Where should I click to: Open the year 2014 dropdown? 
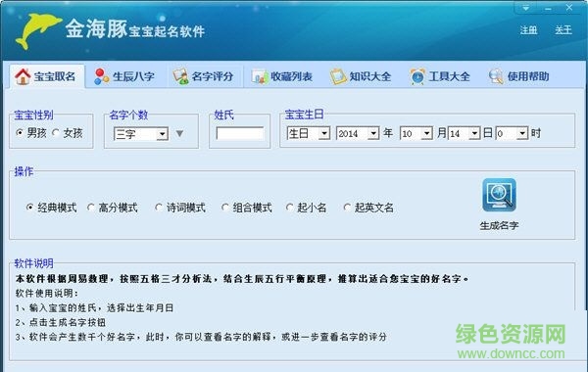[373, 133]
